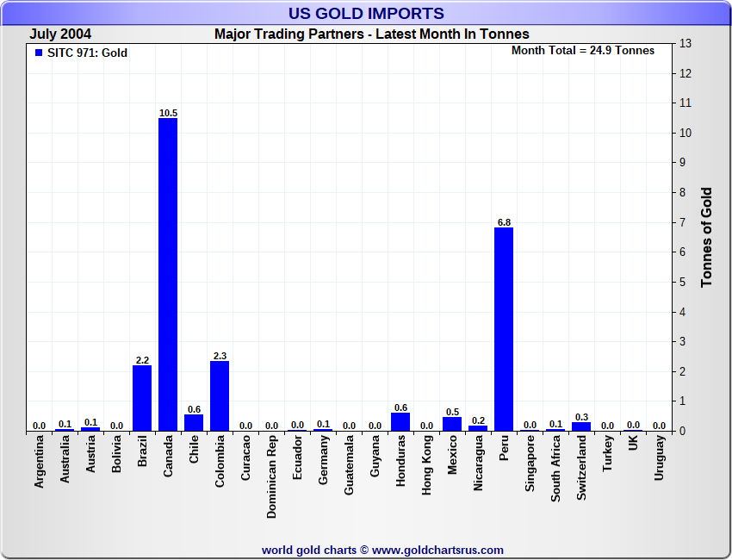
Task: Select the Peru bar in the chart
Action: [504, 329]
